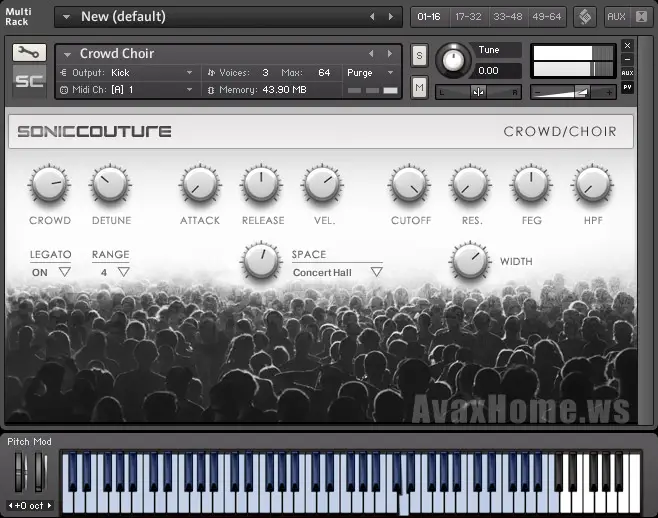Click the Multi Rack label
658x518 pixels.
tap(18, 17)
